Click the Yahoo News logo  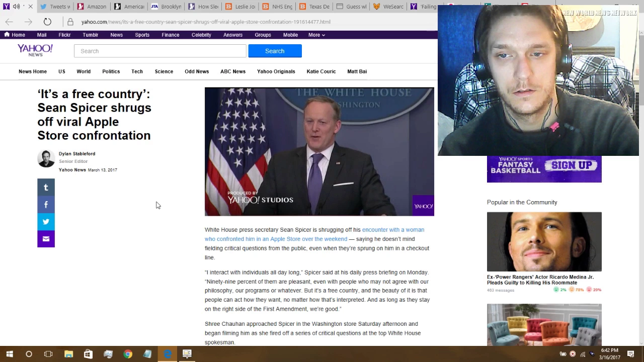click(x=35, y=50)
